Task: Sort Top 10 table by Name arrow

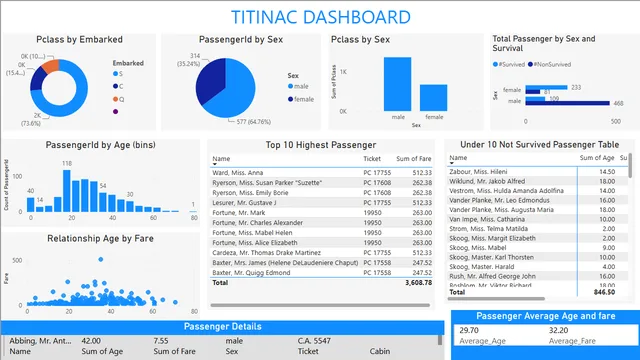Action: coord(215,164)
